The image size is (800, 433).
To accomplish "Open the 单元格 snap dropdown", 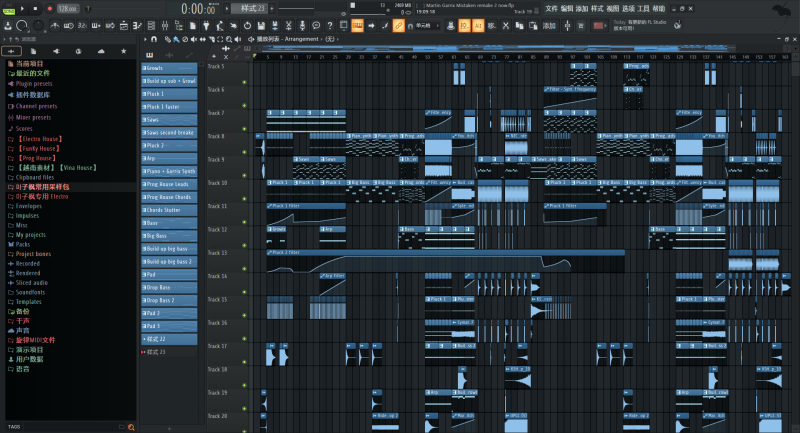I will [x=426, y=26].
